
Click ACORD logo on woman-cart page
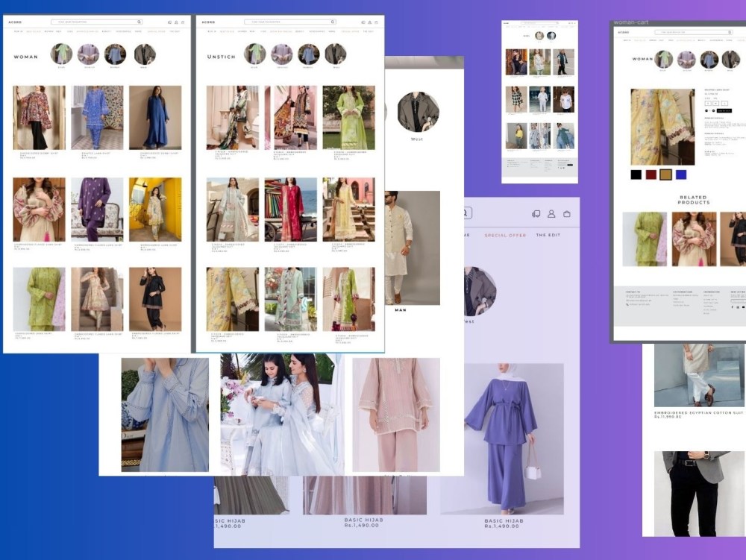point(623,32)
